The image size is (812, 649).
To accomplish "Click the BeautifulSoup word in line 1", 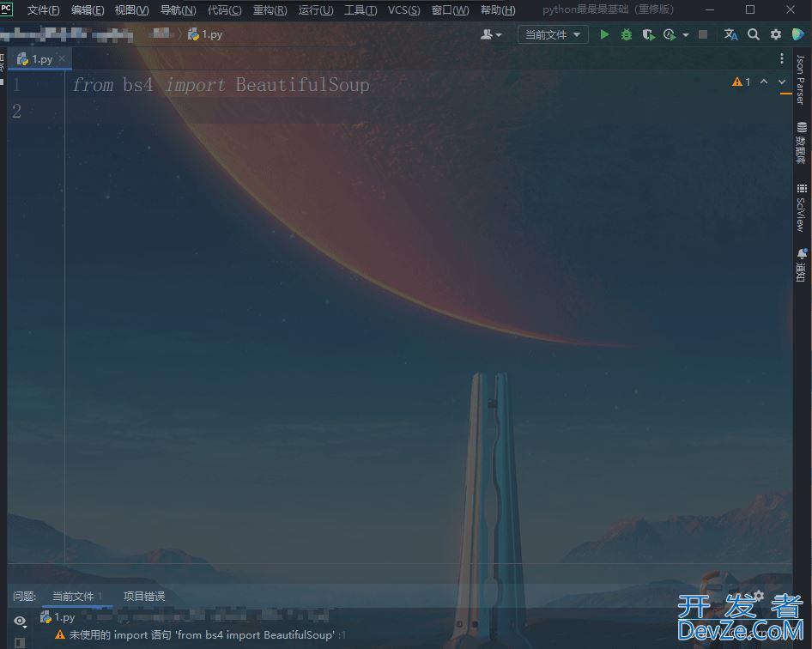I will (303, 84).
